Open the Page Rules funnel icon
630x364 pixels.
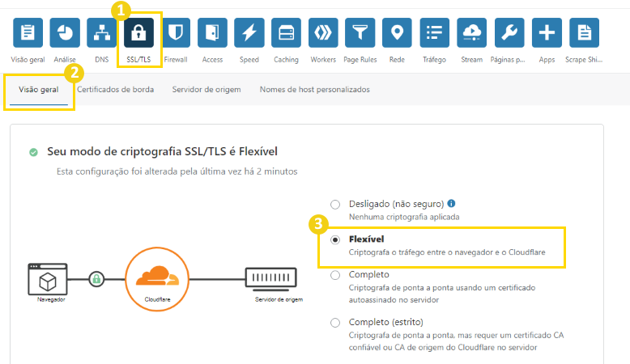[x=360, y=32]
